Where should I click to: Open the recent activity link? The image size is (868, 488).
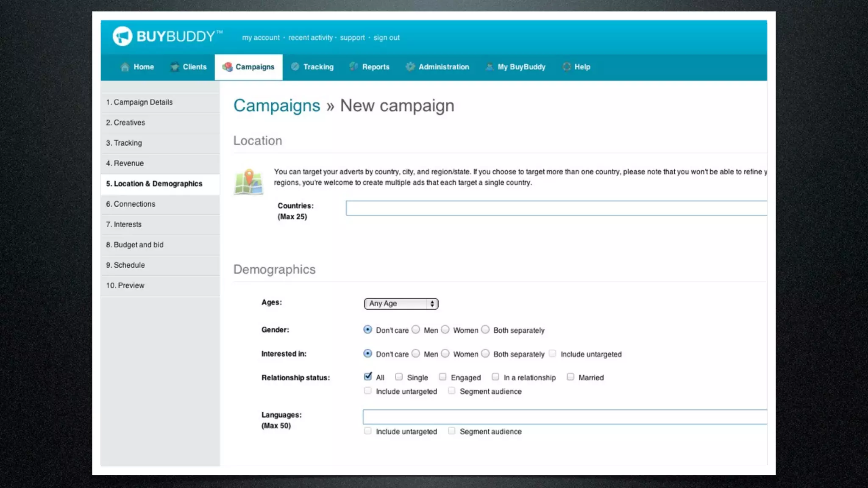[x=310, y=38]
